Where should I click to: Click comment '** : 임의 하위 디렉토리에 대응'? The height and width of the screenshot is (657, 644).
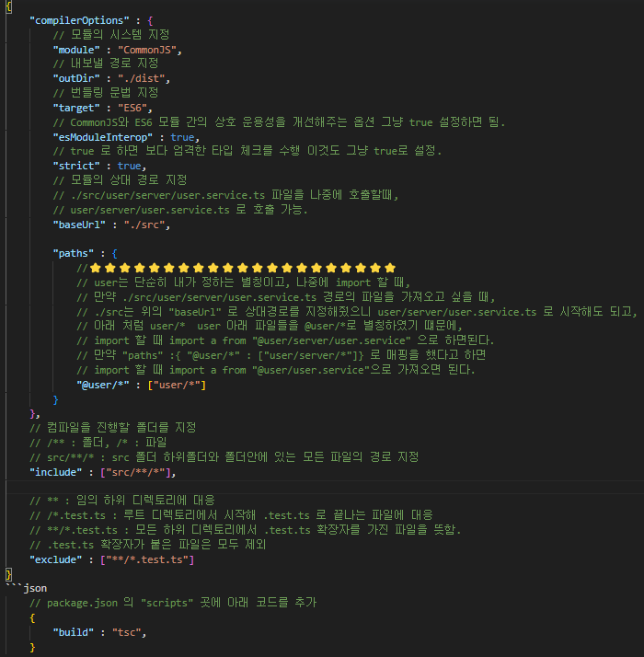pos(122,501)
